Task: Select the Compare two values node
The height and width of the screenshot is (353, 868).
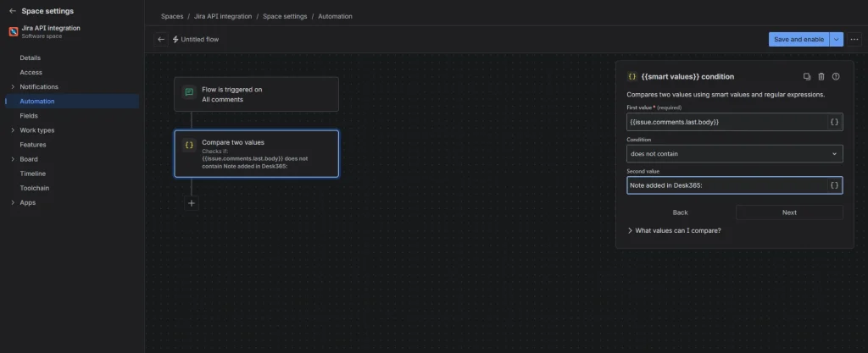Action: coord(256,154)
